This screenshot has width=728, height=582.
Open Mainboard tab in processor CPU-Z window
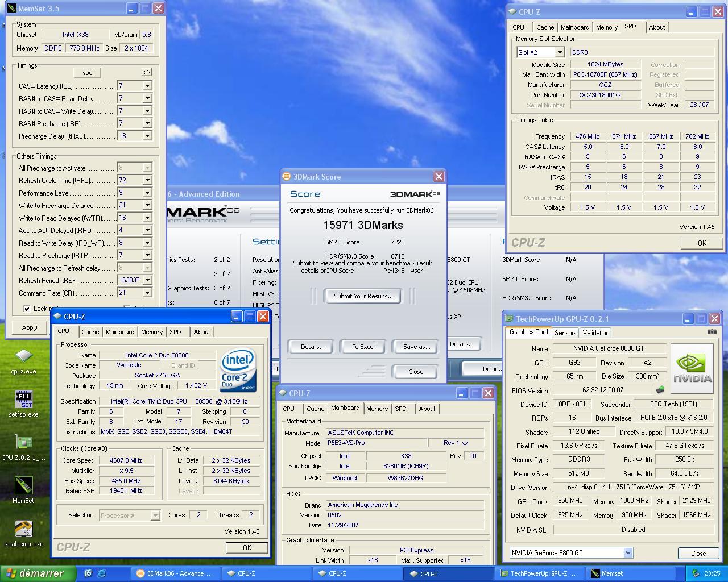(x=120, y=332)
